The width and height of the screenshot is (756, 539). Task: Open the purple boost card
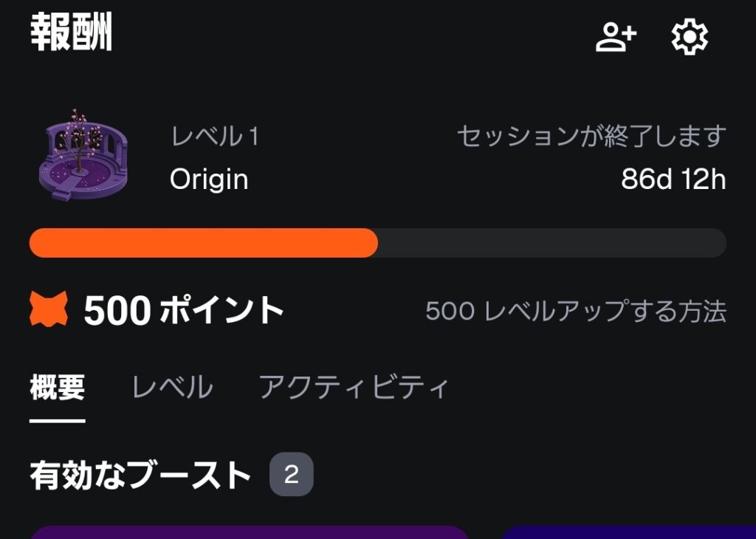250,532
